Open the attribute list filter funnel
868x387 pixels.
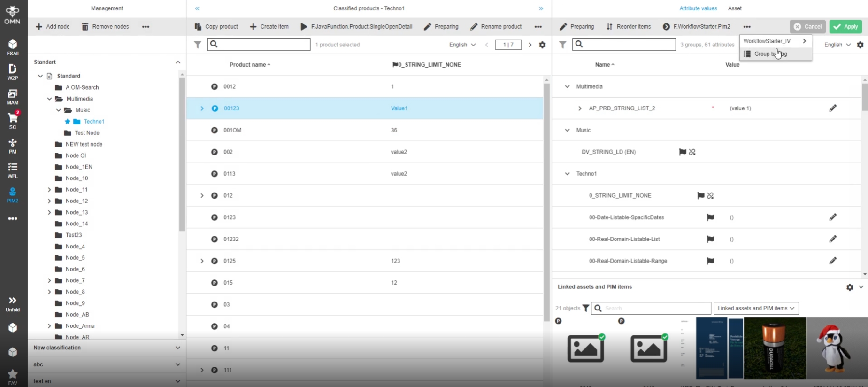(x=562, y=45)
